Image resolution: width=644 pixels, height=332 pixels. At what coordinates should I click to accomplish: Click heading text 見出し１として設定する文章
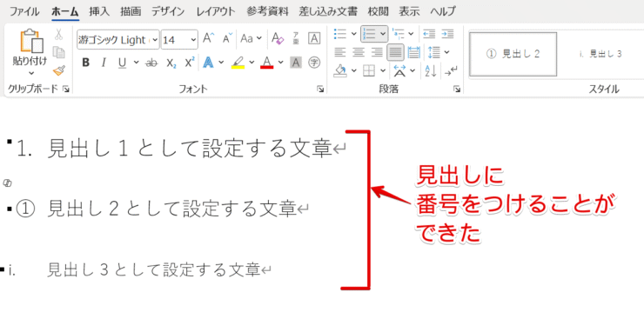(190, 149)
